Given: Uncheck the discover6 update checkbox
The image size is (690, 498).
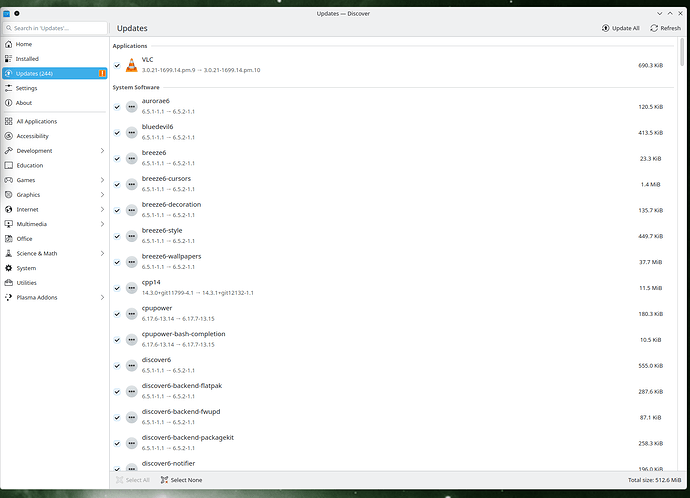Looking at the screenshot, I should point(117,366).
